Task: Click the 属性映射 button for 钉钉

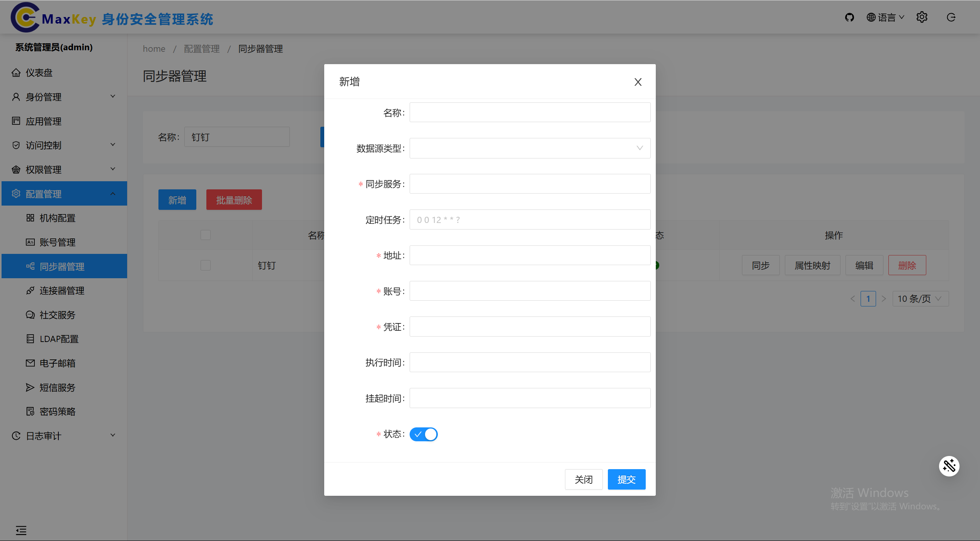Action: pos(812,265)
